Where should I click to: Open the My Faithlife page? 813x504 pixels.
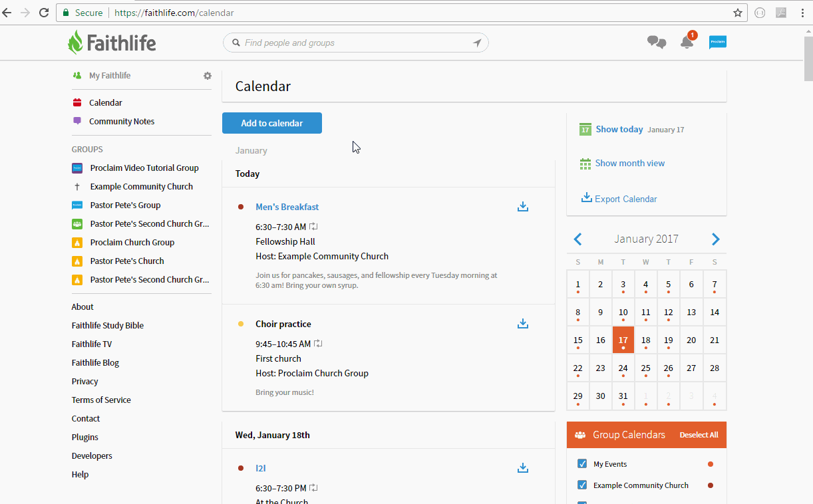coord(110,76)
